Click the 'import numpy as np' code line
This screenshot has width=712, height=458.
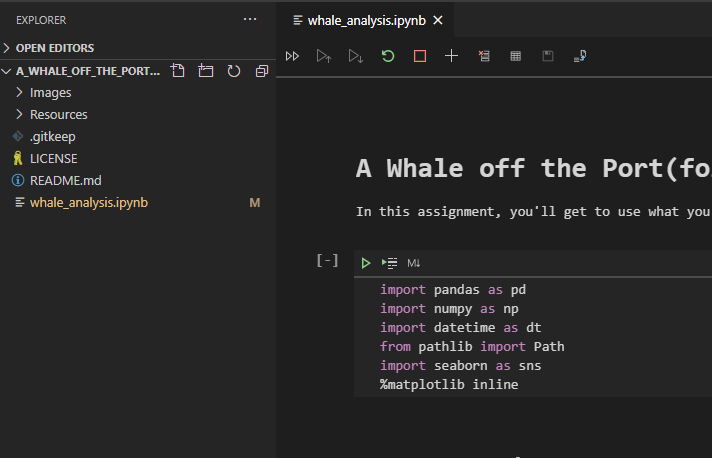pos(449,309)
